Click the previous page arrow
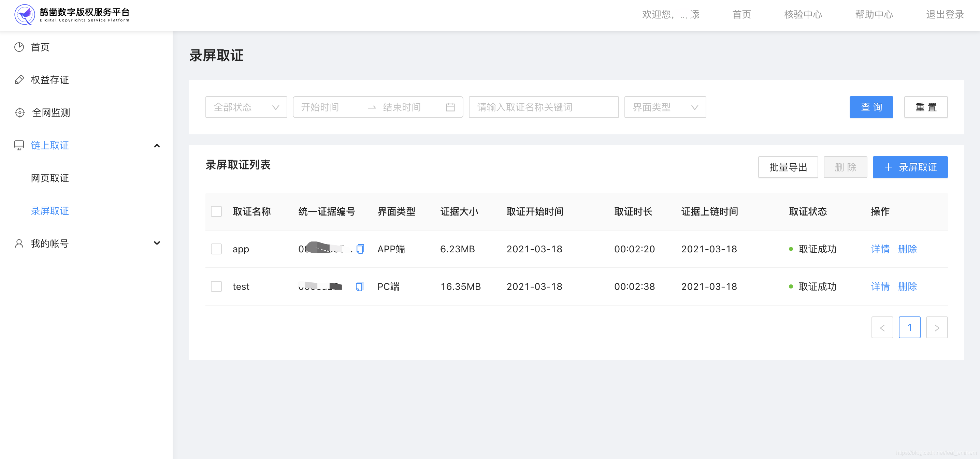This screenshot has height=459, width=980. [882, 327]
